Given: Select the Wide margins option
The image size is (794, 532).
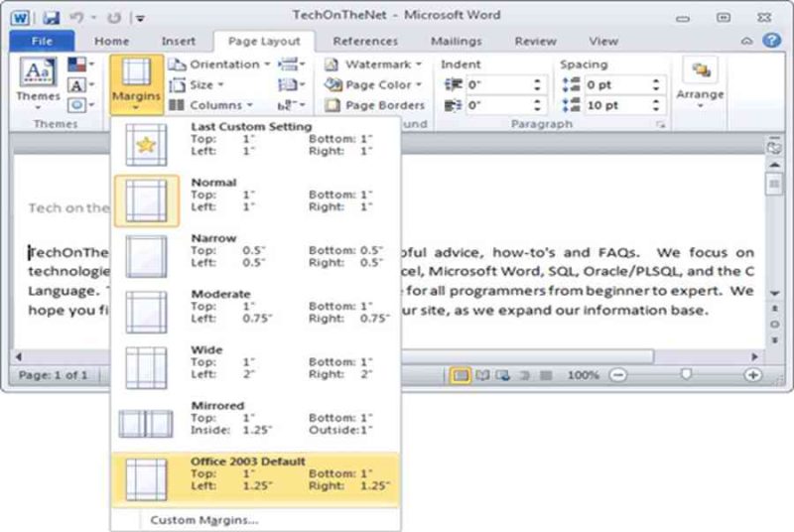Looking at the screenshot, I should tap(256, 368).
